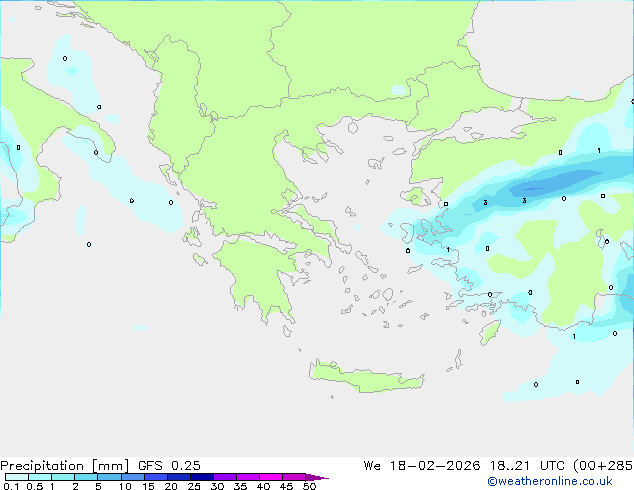
Task: Select the 40–45 mm magenta legend swatch
Action: pos(271,477)
